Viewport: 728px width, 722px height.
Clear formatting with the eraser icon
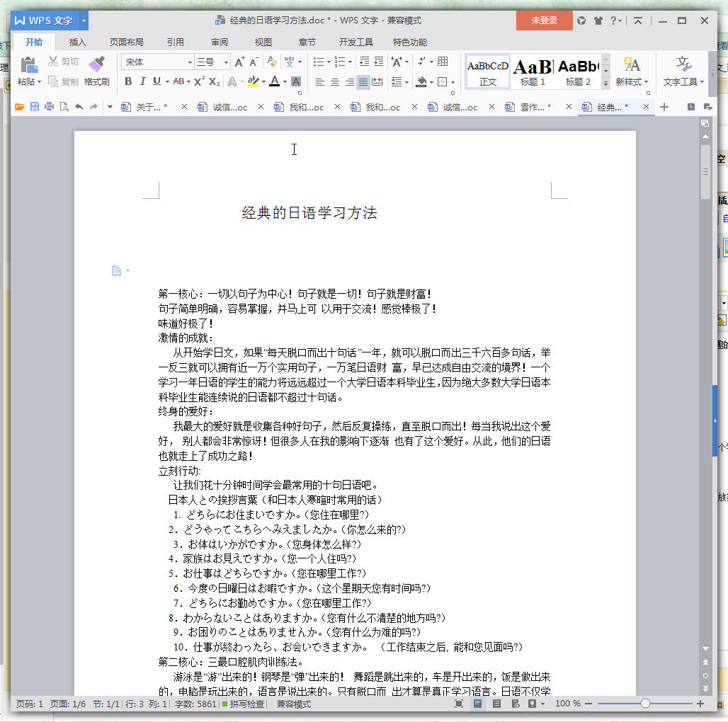272,62
